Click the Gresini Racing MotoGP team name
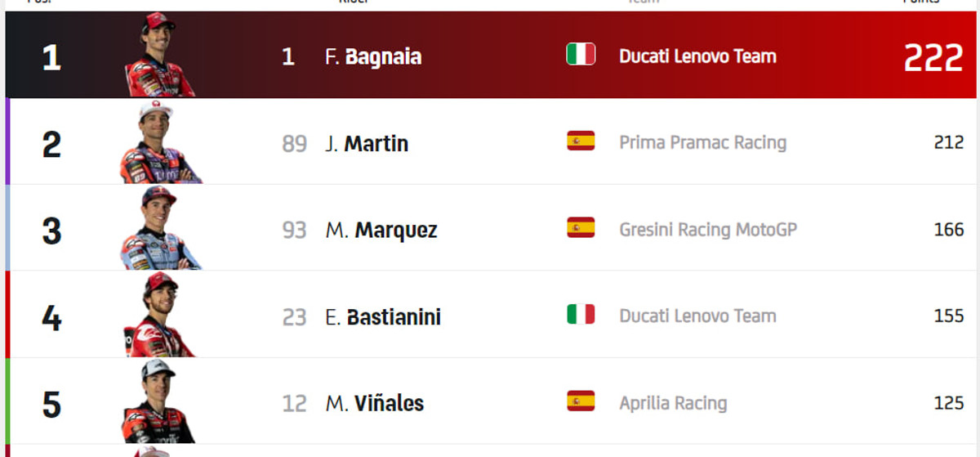Image resolution: width=980 pixels, height=457 pixels. pos(708,230)
